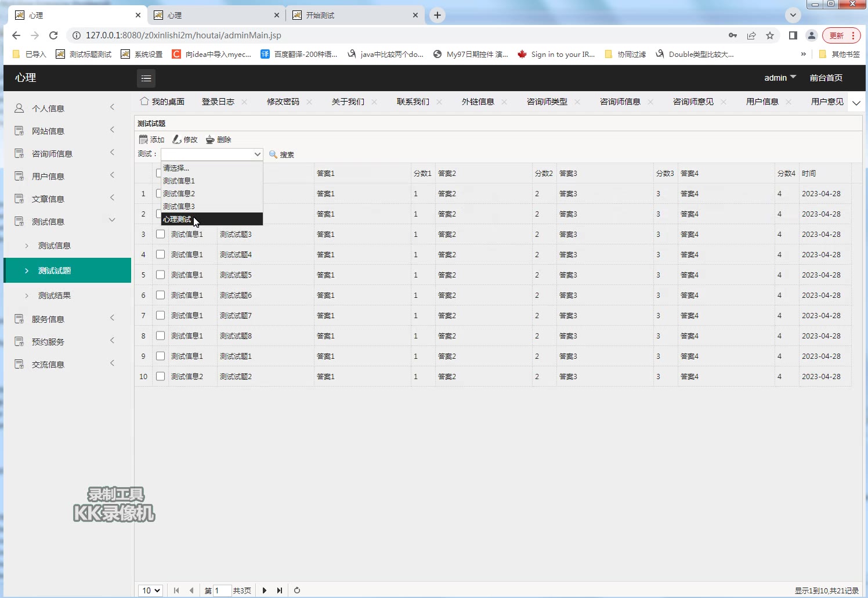Click the 搜索 magnifier search icon
This screenshot has width=868, height=598.
pyautogui.click(x=273, y=154)
